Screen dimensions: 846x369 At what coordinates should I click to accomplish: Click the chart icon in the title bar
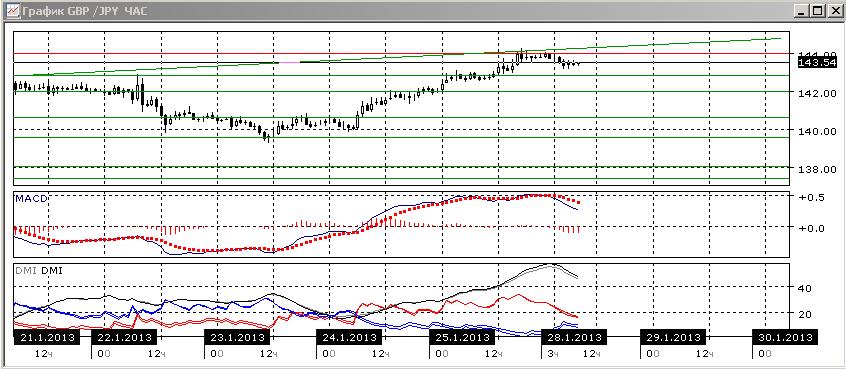(12, 10)
